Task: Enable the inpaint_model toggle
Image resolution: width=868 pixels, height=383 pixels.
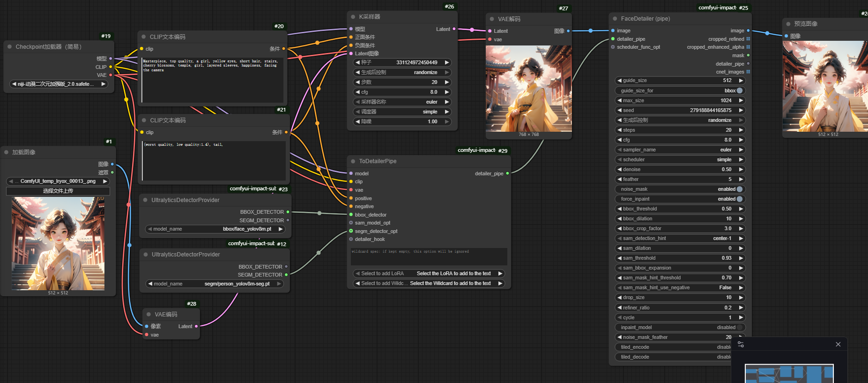Action: point(739,327)
